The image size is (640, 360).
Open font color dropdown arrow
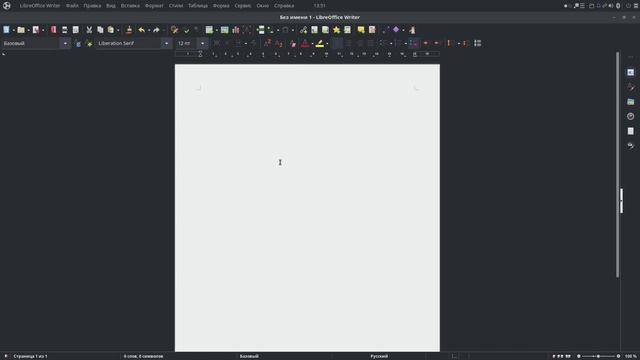[312, 44]
